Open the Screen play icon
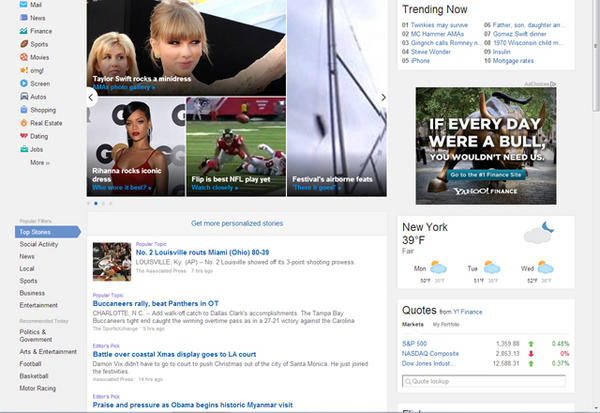Viewport: 600px width, 413px height. tap(24, 83)
